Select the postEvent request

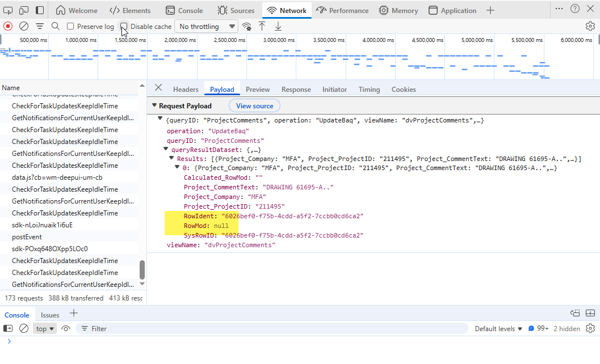pos(27,237)
